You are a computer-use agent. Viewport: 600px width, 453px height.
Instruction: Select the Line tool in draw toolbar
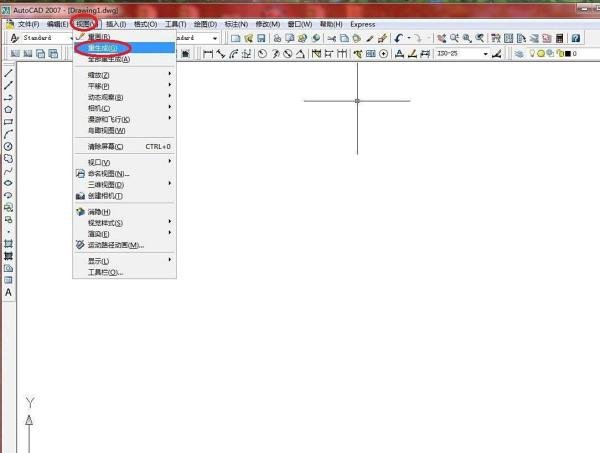pos(8,73)
